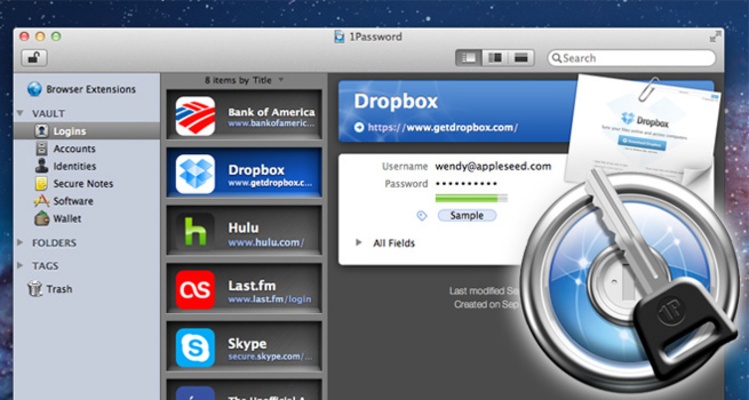This screenshot has height=400, width=749.
Task: Click the Dropbox title in detail header
Action: [x=396, y=101]
